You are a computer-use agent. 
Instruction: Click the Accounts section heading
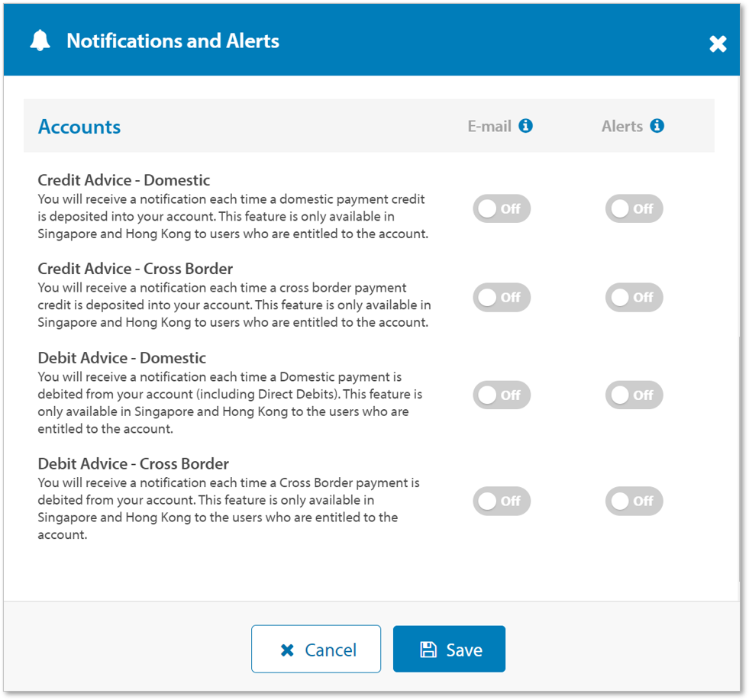[79, 127]
